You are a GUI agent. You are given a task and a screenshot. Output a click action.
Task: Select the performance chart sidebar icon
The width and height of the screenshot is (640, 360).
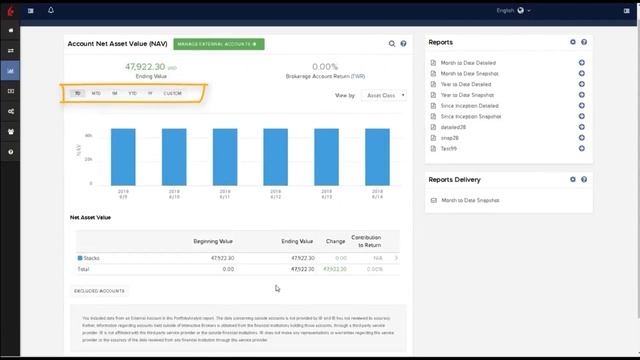click(x=11, y=71)
